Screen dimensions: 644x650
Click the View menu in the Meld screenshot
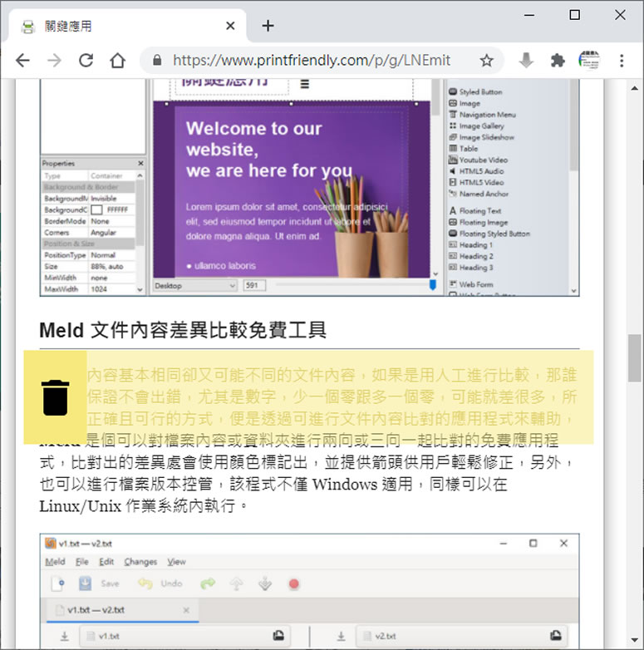click(176, 562)
